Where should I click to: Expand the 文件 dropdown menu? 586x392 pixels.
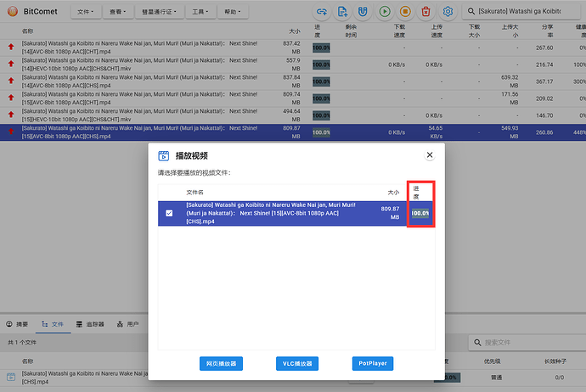[85, 13]
